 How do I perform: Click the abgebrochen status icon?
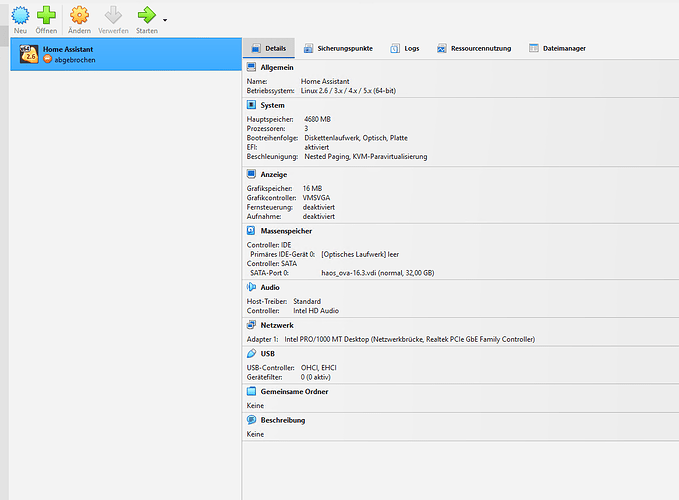click(48, 59)
